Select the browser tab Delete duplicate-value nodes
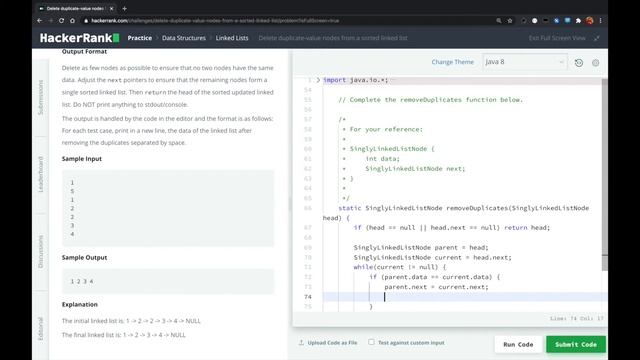640x360 pixels. point(76,8)
